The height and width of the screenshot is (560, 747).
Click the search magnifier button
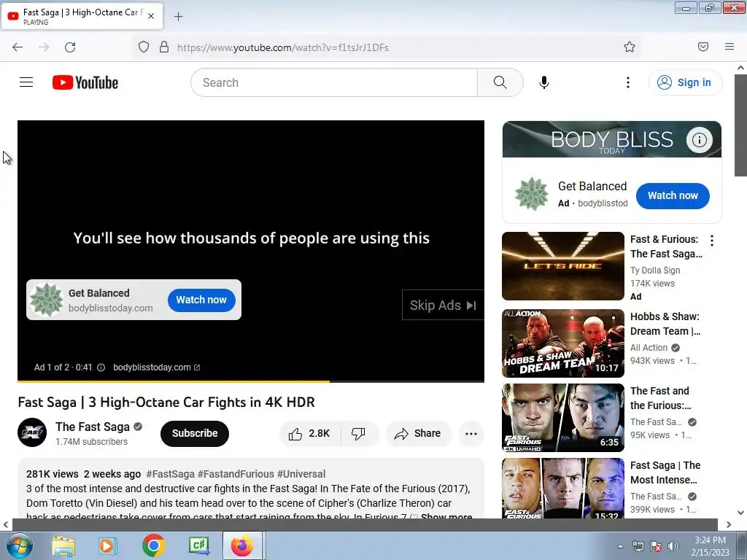[x=500, y=82]
